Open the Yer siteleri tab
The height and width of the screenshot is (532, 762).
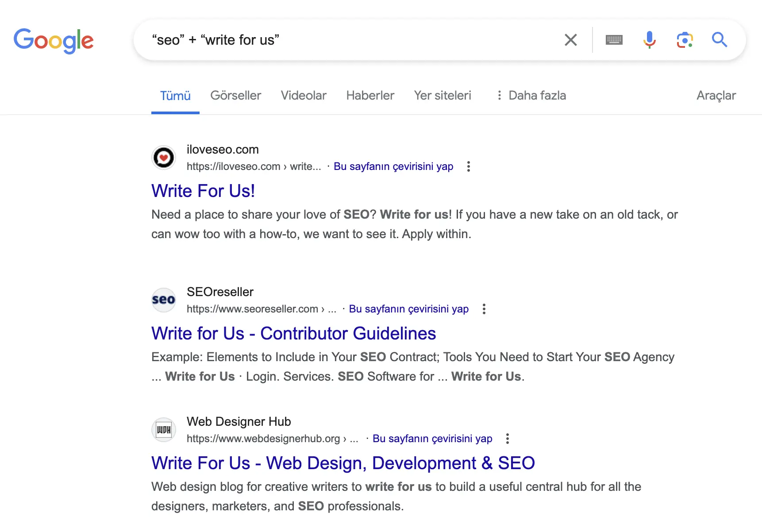(x=443, y=96)
